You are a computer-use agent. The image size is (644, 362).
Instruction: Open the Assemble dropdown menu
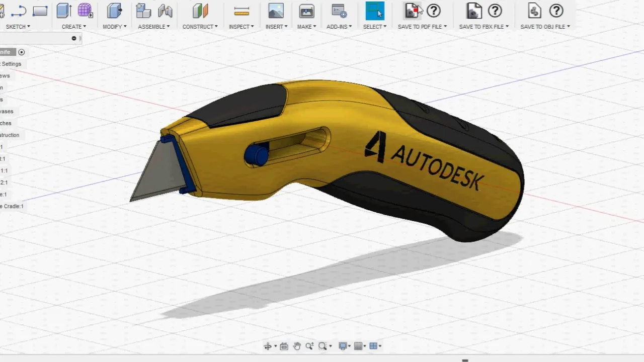pos(154,27)
